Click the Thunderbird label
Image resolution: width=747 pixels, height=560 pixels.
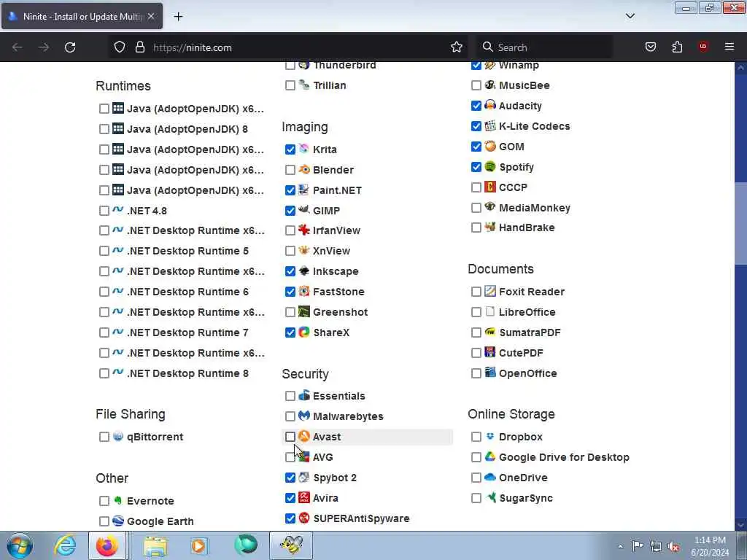tap(344, 65)
